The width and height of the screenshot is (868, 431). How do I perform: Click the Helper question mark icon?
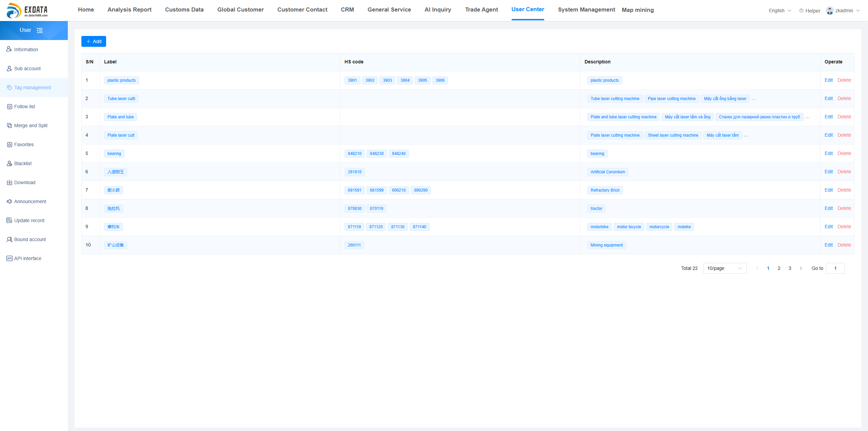pos(801,11)
